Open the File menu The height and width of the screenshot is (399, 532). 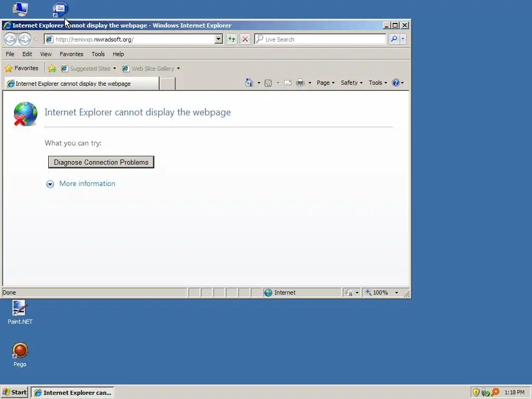(10, 54)
